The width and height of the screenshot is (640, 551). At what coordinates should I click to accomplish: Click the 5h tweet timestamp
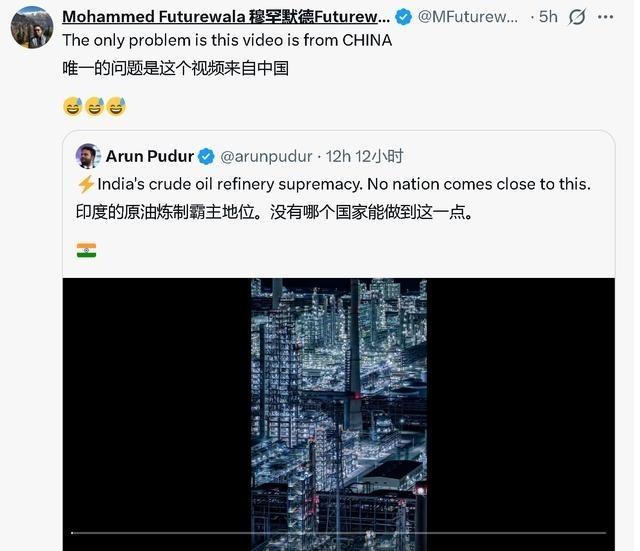click(x=547, y=17)
